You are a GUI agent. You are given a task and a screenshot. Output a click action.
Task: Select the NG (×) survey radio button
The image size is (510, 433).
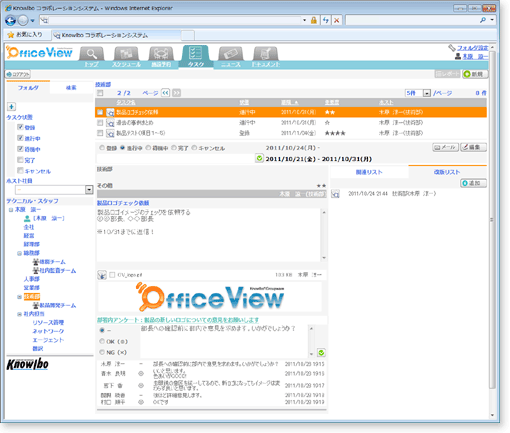point(102,352)
